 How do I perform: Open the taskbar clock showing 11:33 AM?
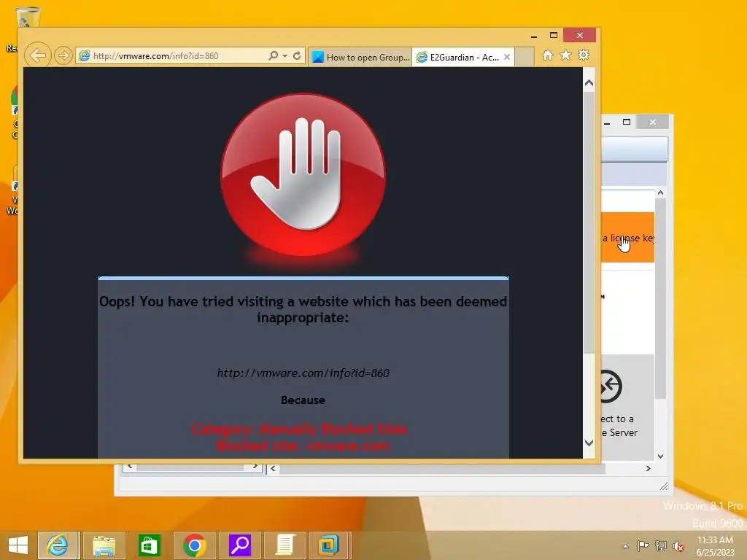[715, 545]
